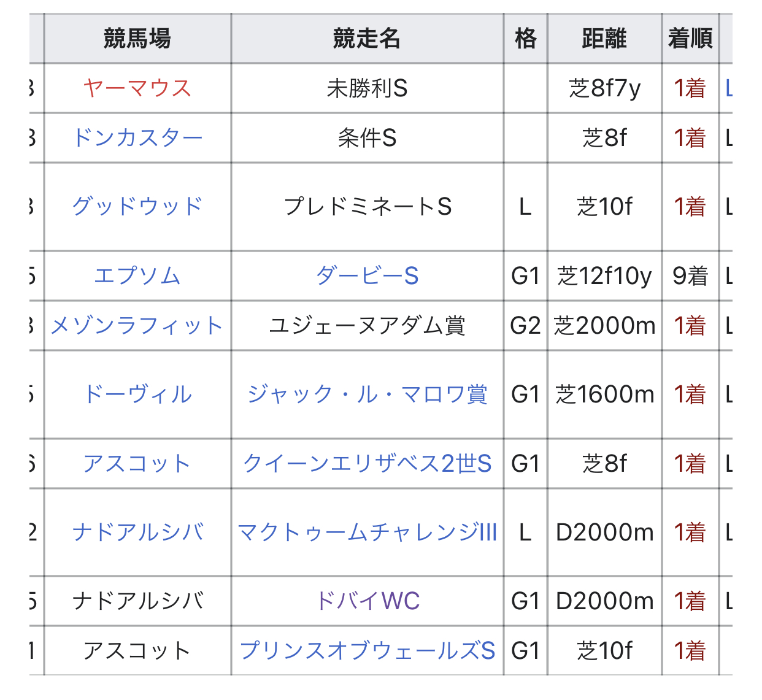
Task: Select the 着順 column header
Action: coord(690,39)
